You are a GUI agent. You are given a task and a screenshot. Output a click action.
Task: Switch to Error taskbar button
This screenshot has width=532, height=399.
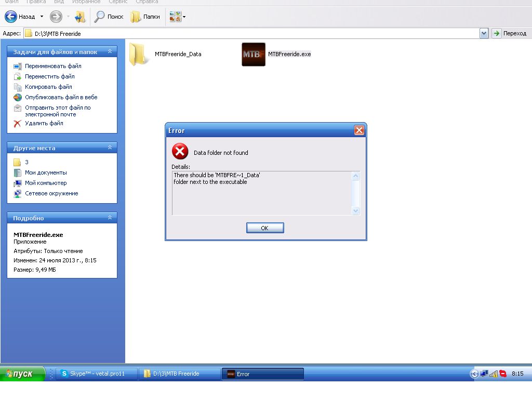[262, 374]
